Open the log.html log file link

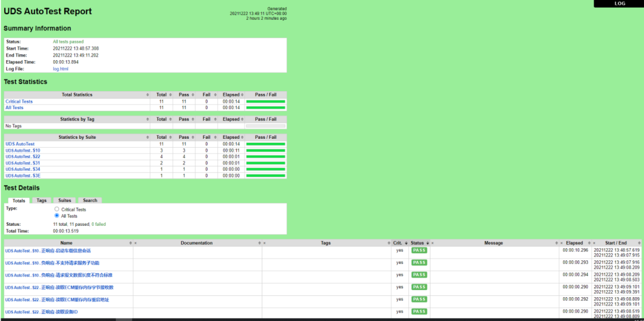pyautogui.click(x=60, y=68)
